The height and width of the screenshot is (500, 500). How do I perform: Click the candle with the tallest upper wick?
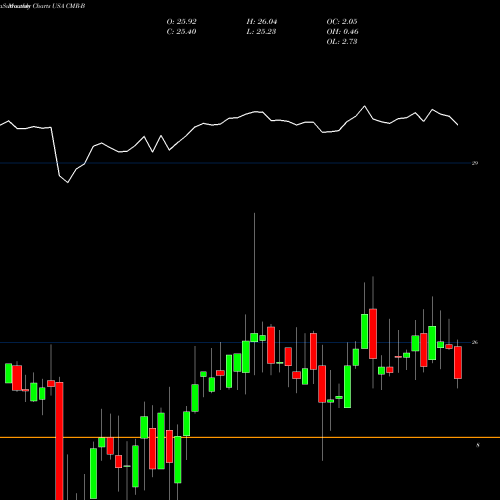pyautogui.click(x=254, y=337)
